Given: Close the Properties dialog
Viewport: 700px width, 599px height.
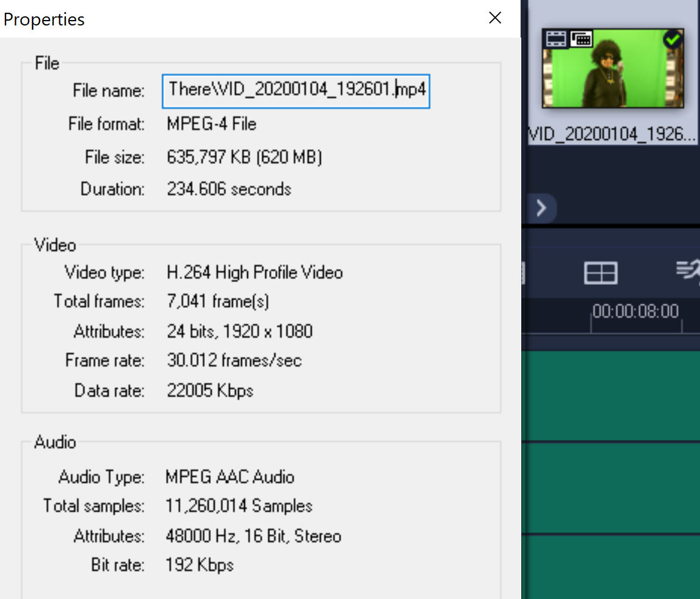Looking at the screenshot, I should (x=495, y=18).
